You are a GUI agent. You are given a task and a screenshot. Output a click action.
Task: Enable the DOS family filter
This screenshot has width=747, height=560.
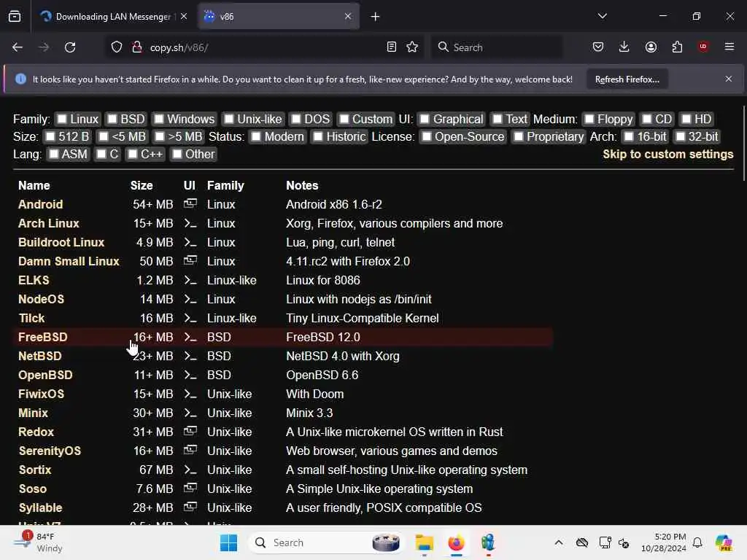point(296,119)
